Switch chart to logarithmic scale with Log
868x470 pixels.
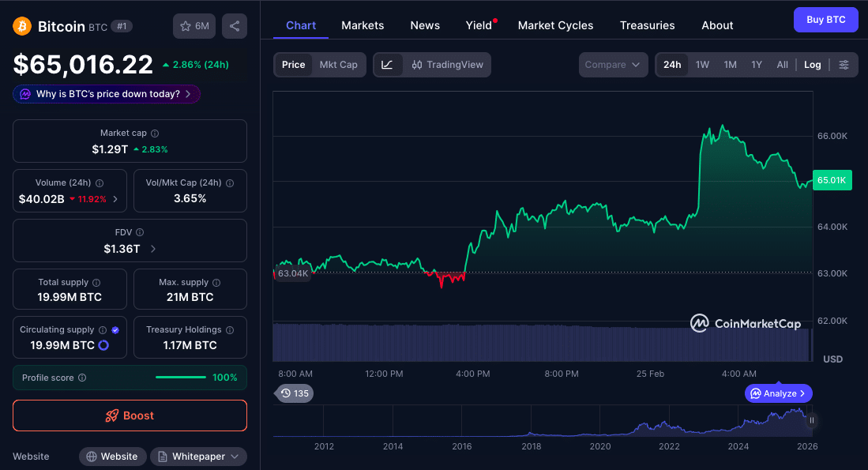[812, 65]
